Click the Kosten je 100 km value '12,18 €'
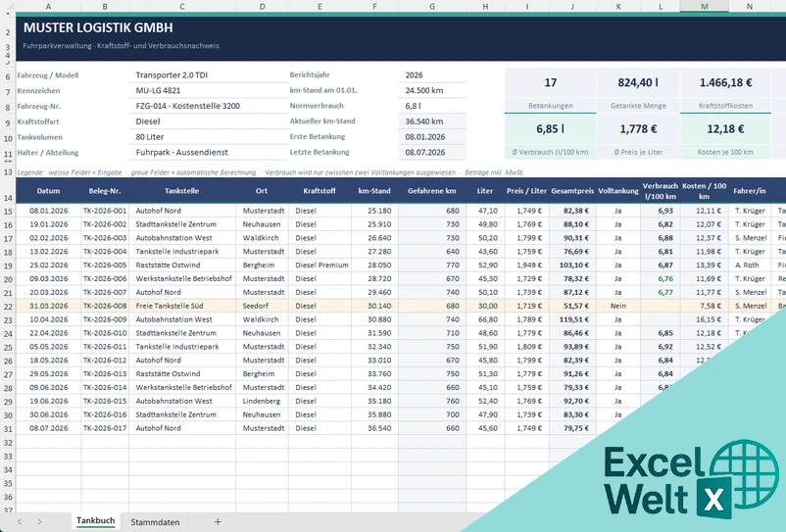Image resolution: width=786 pixels, height=532 pixels. (x=725, y=129)
